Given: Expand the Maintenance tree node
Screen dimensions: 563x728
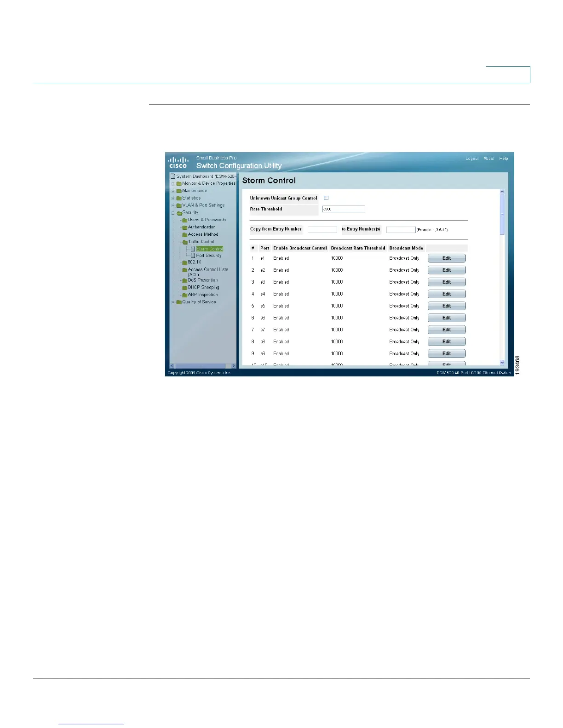Looking at the screenshot, I should [x=173, y=191].
